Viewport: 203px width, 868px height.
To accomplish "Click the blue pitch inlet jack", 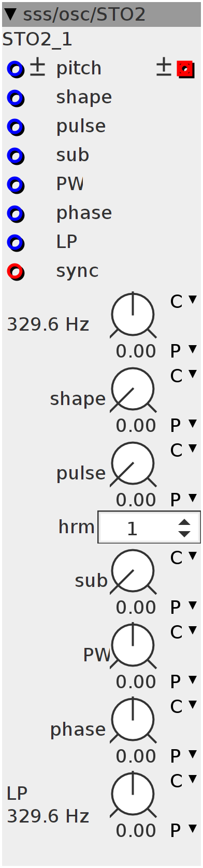I will [x=16, y=69].
